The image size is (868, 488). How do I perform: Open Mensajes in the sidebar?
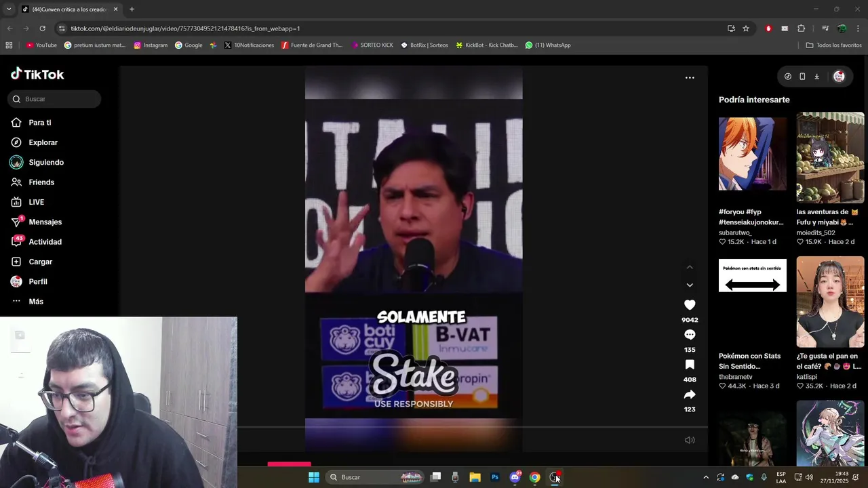pos(45,222)
